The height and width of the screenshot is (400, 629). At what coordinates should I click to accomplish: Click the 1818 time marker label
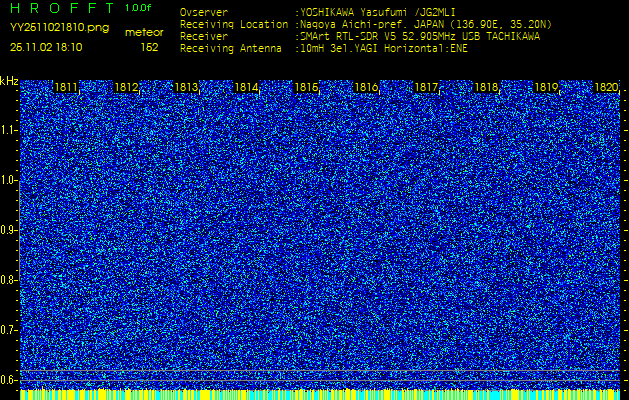(486, 87)
